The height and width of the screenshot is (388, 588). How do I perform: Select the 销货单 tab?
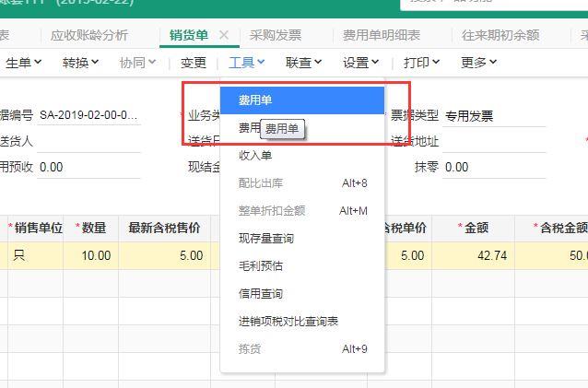189,35
